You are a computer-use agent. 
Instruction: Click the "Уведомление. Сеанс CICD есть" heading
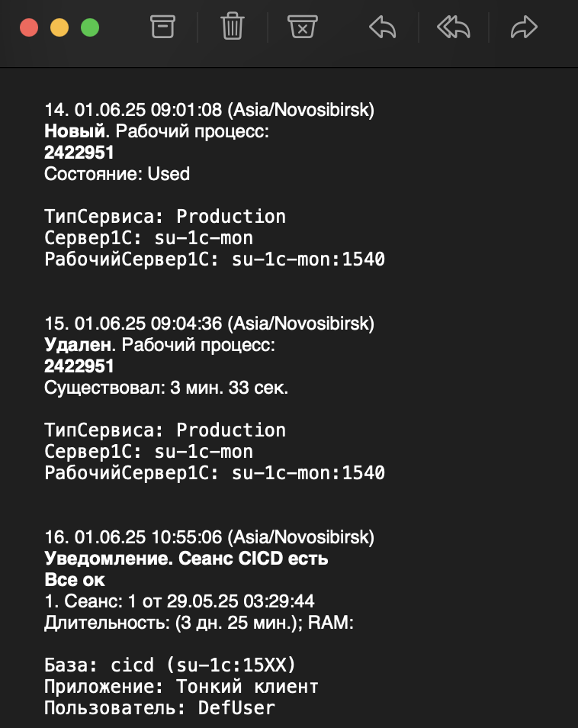tap(186, 559)
